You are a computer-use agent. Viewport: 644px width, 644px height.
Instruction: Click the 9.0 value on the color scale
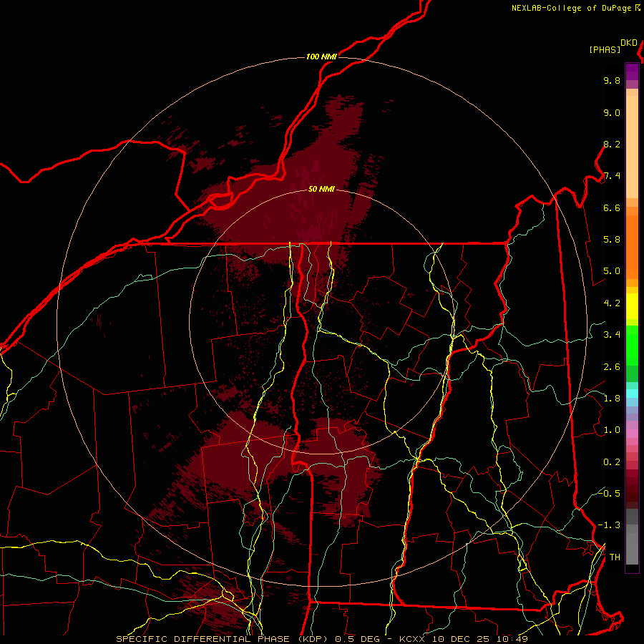[612, 112]
